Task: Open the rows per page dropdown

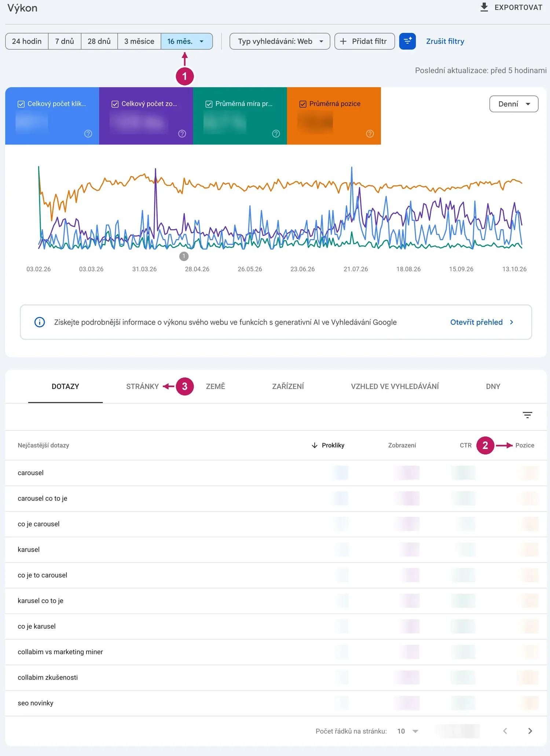Action: pos(408,731)
